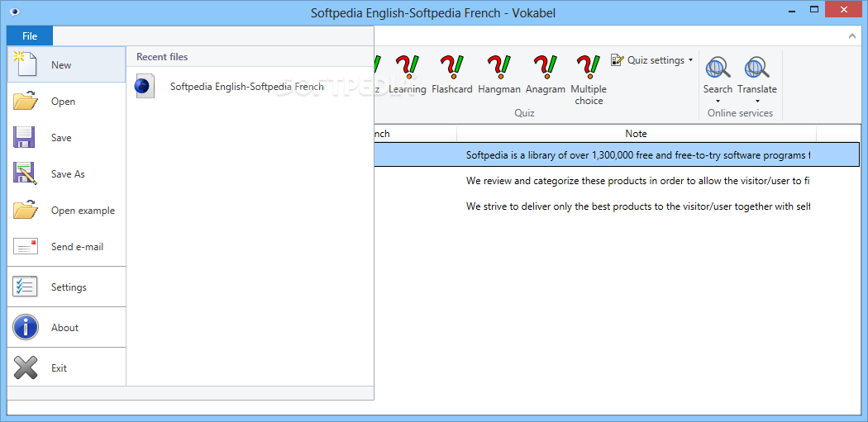Choose Save As from the File menu
868x422 pixels.
pyautogui.click(x=66, y=173)
